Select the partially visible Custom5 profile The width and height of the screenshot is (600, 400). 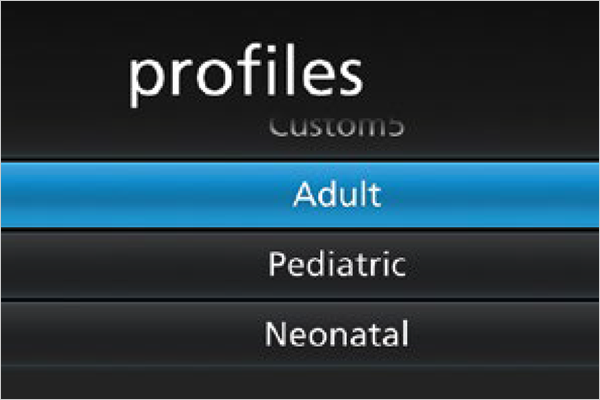(336, 128)
